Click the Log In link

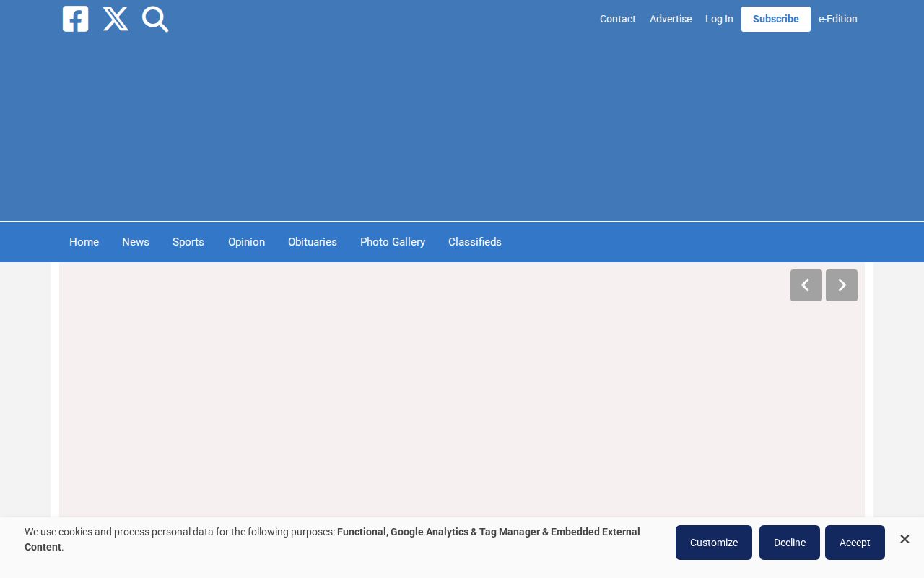(719, 19)
